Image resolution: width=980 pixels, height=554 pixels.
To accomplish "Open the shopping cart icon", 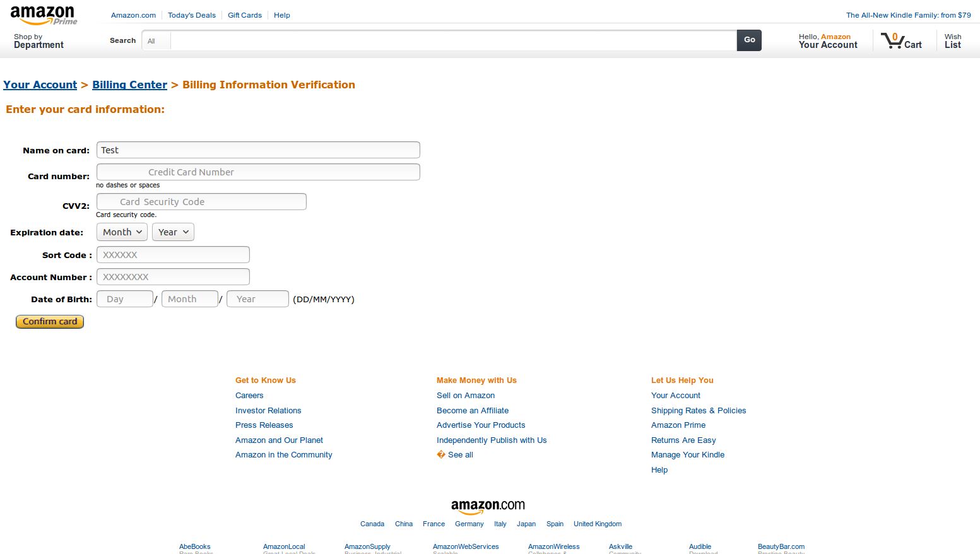I will pyautogui.click(x=901, y=40).
